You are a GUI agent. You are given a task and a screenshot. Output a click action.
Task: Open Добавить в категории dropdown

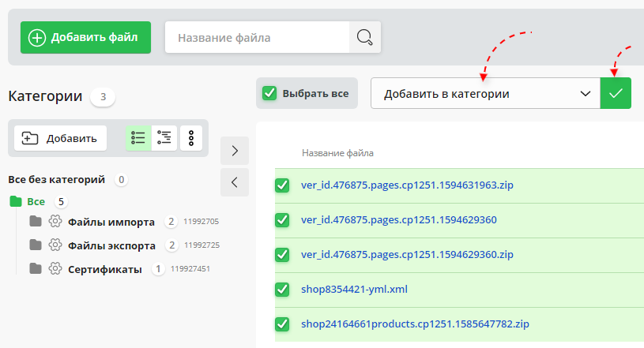click(485, 93)
